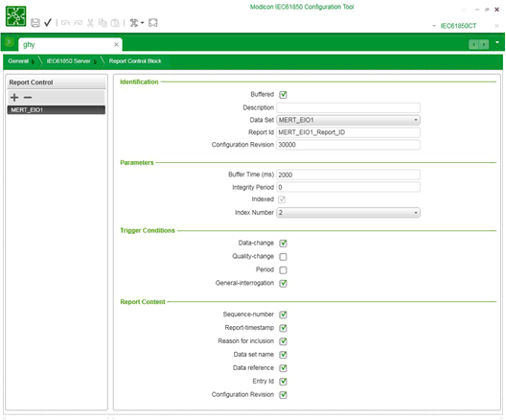
Task: Toggle the Buffered checkbox
Action: (x=283, y=95)
